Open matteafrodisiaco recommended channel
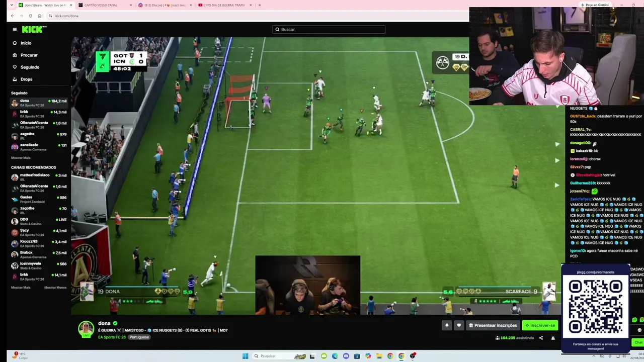Screen dimensions: 644x362 click(39, 177)
